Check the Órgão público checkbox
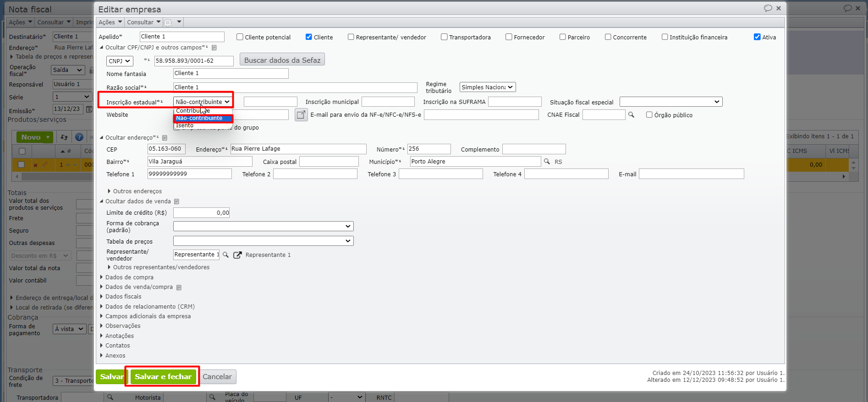Viewport: 868px width, 402px height. tap(649, 115)
